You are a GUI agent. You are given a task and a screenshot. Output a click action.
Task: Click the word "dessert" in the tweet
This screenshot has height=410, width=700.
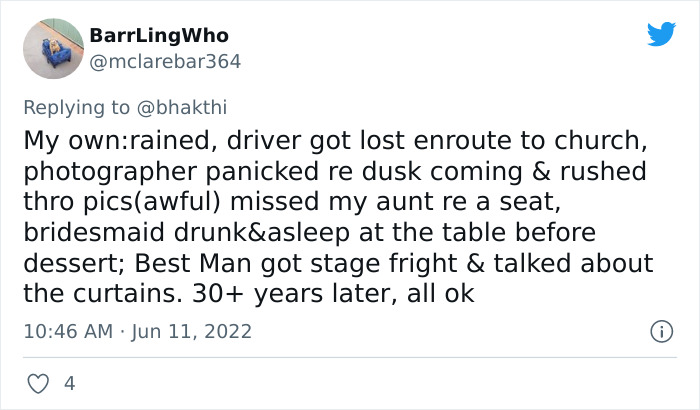click(x=67, y=264)
